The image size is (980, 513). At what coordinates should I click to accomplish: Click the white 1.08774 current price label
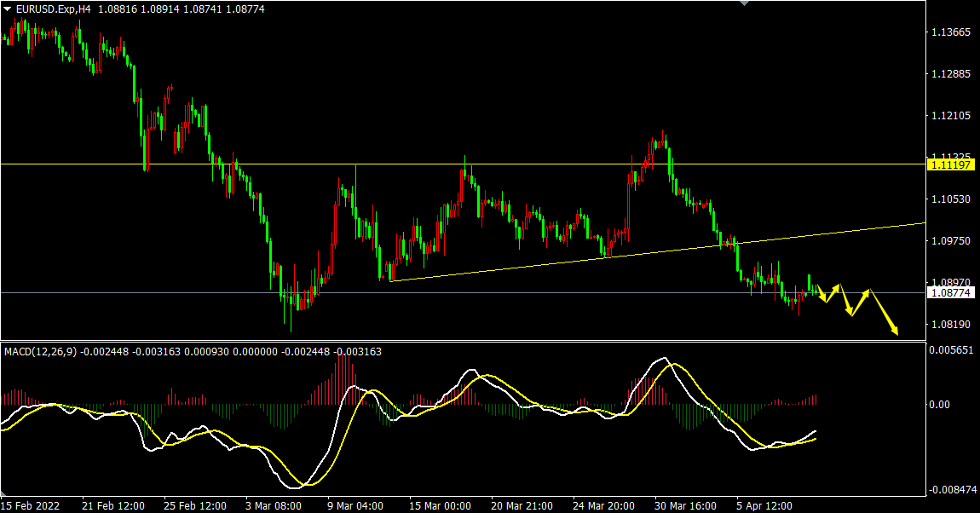pyautogui.click(x=952, y=293)
